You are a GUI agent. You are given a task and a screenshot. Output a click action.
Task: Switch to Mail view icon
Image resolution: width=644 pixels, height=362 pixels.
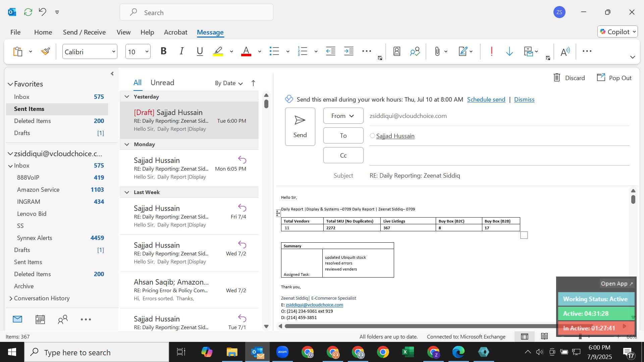[17, 319]
